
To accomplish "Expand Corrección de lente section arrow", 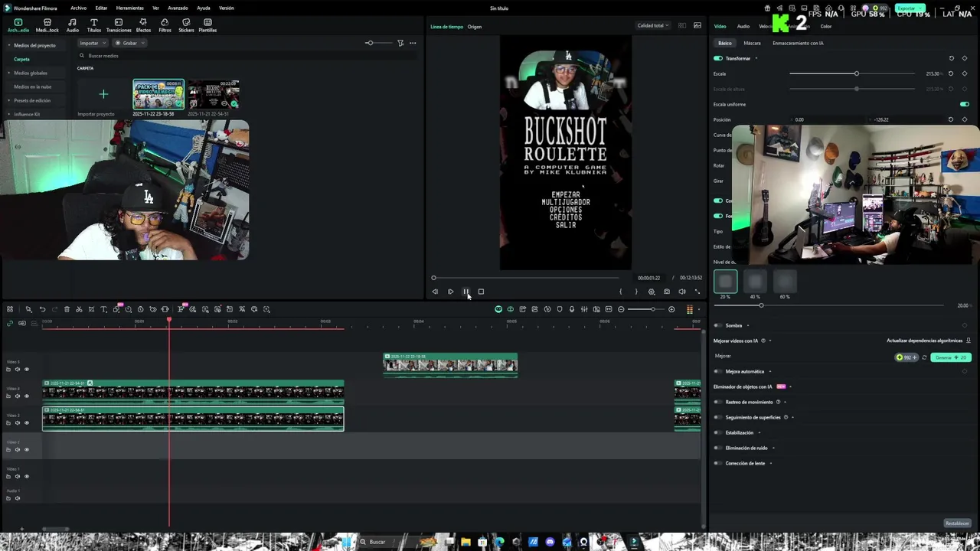I will (770, 463).
